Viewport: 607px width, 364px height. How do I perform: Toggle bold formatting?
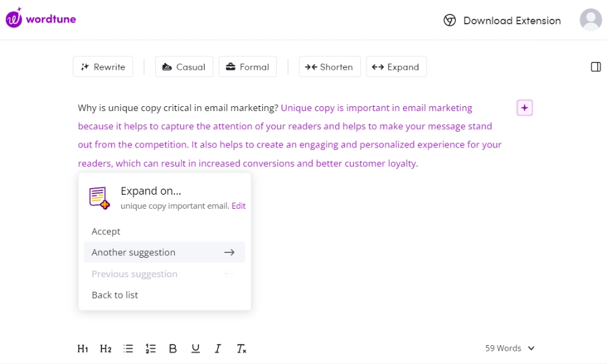point(172,348)
